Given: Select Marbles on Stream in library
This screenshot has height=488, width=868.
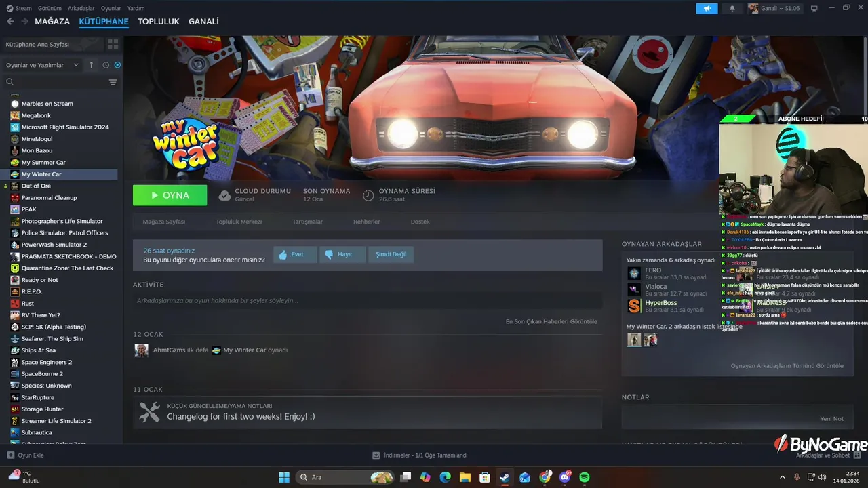Looking at the screenshot, I should (x=47, y=104).
